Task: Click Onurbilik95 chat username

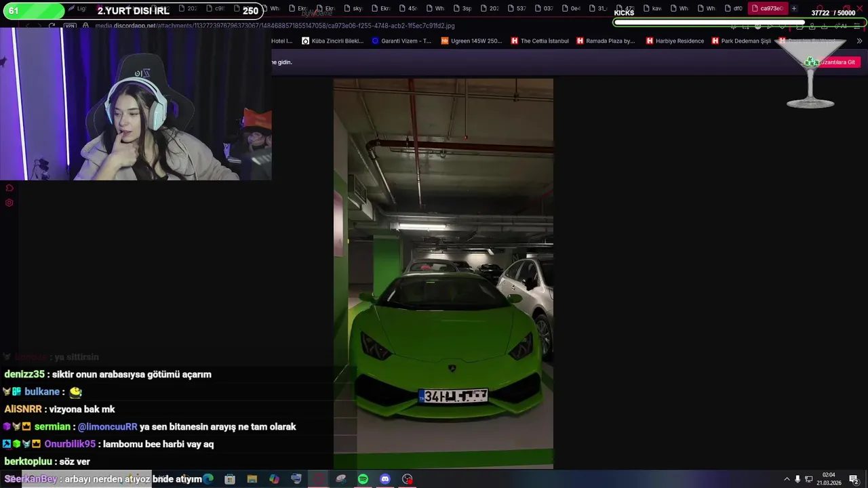Action: click(x=70, y=444)
